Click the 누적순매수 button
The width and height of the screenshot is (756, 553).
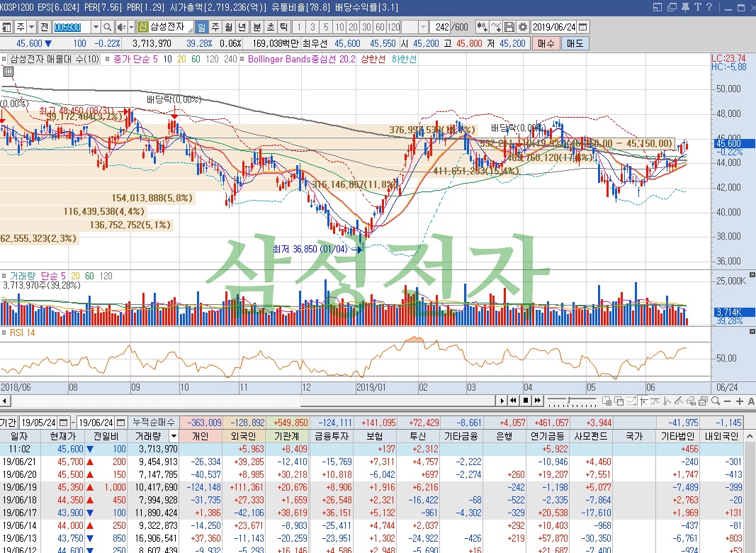click(x=154, y=423)
